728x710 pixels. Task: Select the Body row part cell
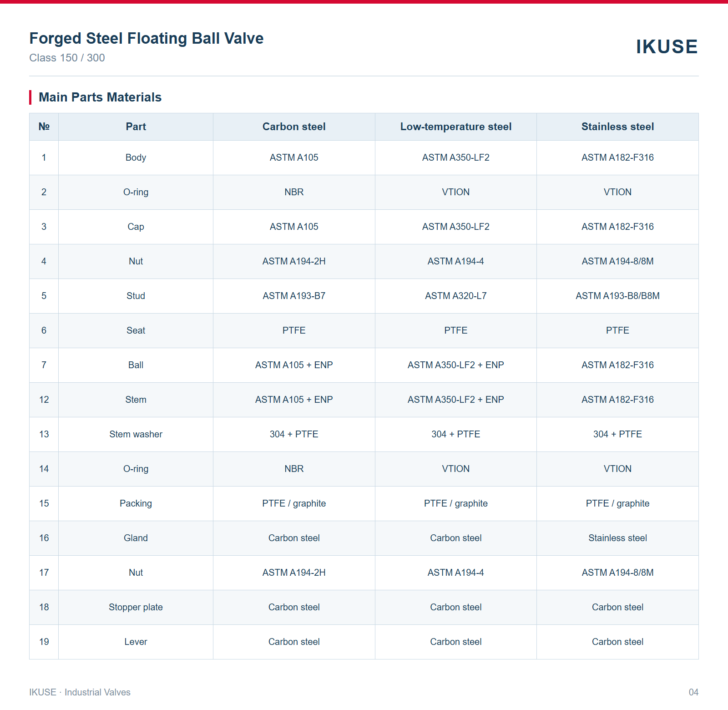tap(136, 157)
